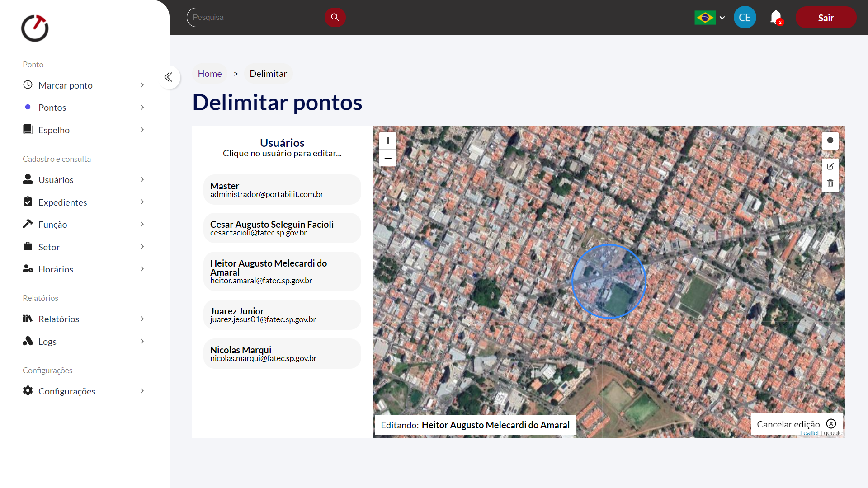Viewport: 868px width, 488px height.
Task: Zoom in on the map
Action: pos(388,141)
